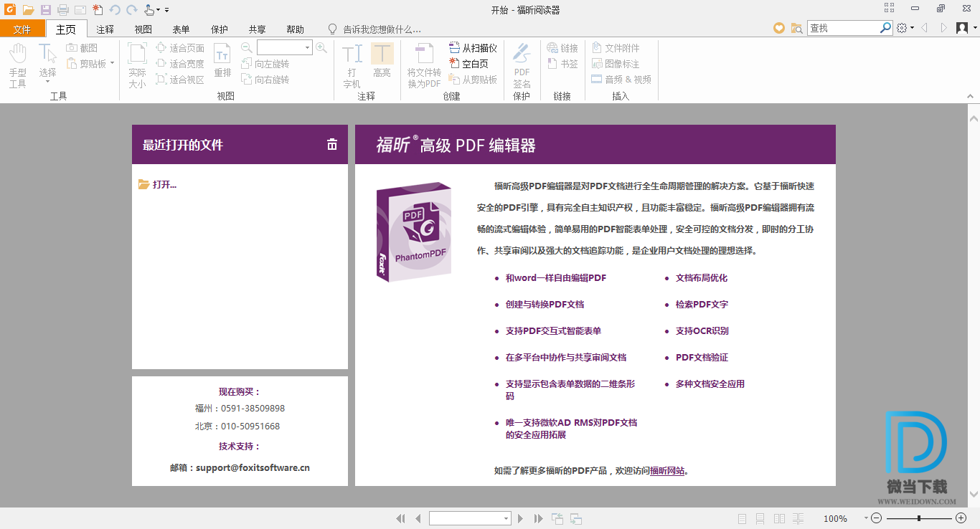Click the Link (链接) tool

[562, 48]
